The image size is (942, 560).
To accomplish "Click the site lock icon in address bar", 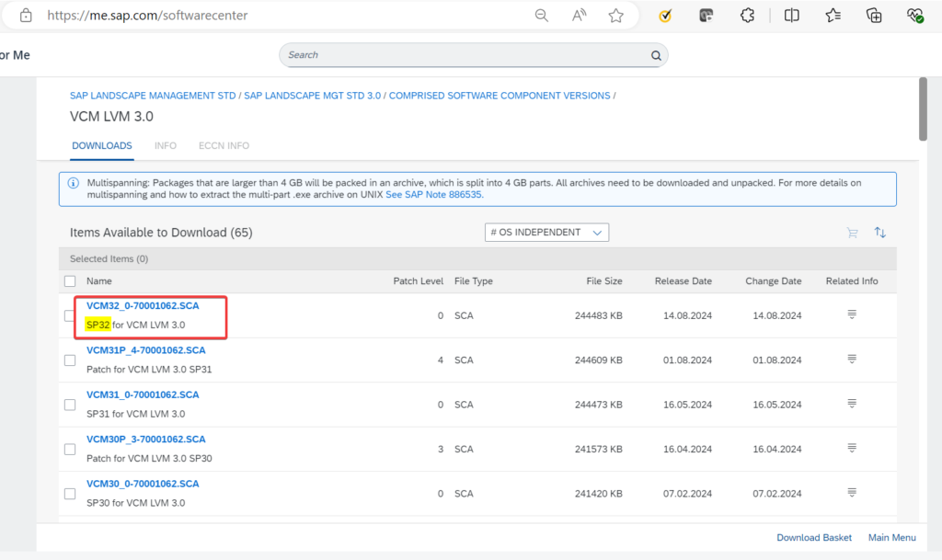I will click(x=26, y=16).
